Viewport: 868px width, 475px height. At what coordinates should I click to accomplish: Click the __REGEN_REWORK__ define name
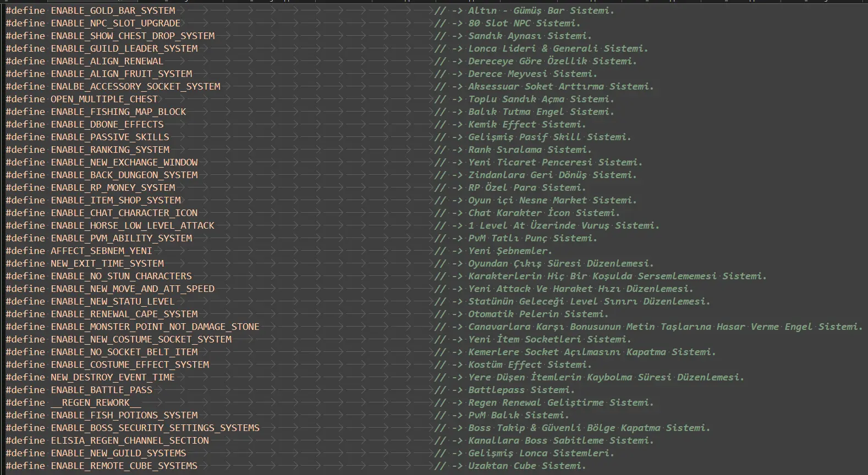(96, 402)
